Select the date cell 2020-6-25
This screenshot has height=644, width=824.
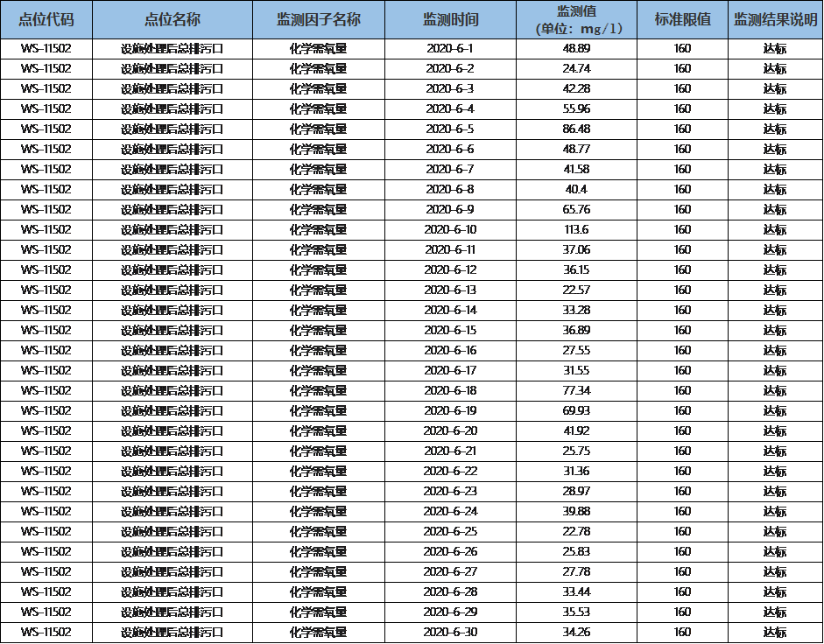(x=450, y=532)
